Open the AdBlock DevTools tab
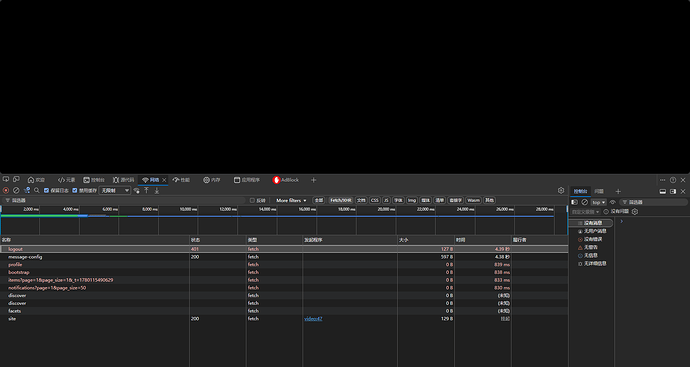Screen dimensions: 690x367 pos(286,180)
